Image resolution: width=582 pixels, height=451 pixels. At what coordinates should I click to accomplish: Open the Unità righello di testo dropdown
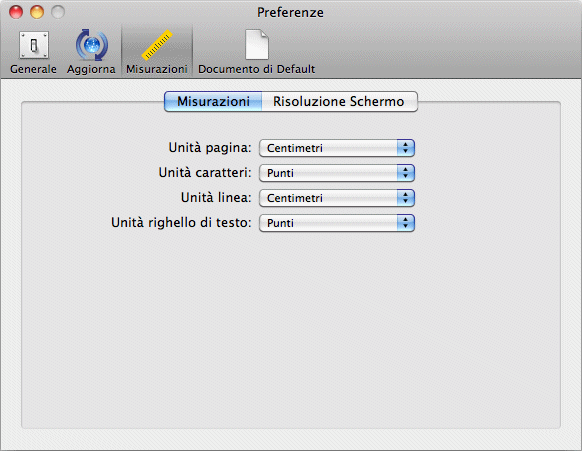coord(337,223)
